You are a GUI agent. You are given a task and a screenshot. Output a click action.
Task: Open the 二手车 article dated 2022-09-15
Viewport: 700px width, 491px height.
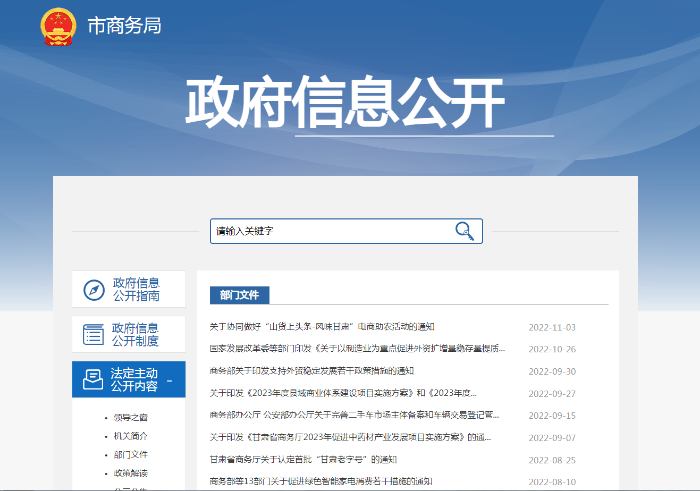coord(355,415)
